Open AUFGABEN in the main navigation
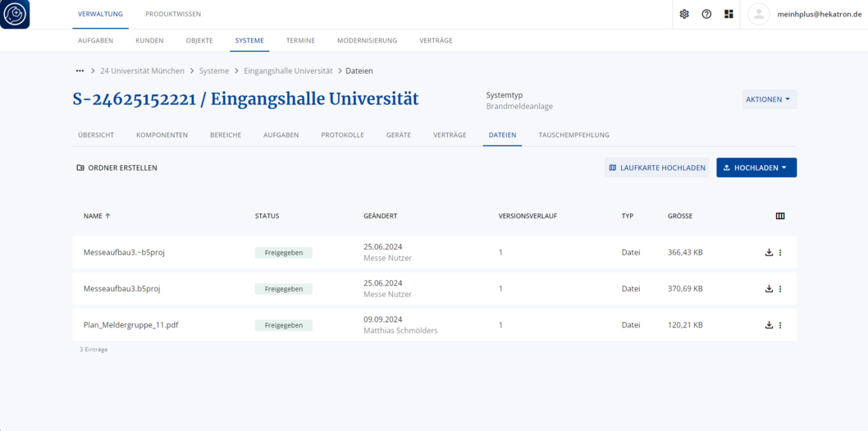868x431 pixels. pyautogui.click(x=96, y=40)
